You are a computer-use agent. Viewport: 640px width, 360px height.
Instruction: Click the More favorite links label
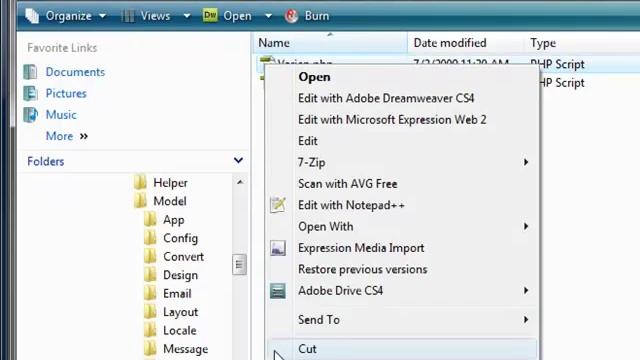[59, 136]
